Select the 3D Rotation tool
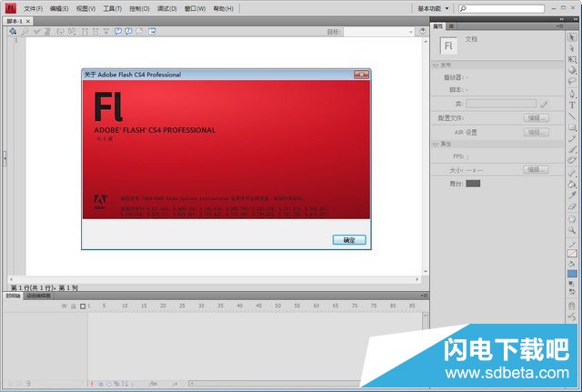This screenshot has height=392, width=582. pos(572,71)
